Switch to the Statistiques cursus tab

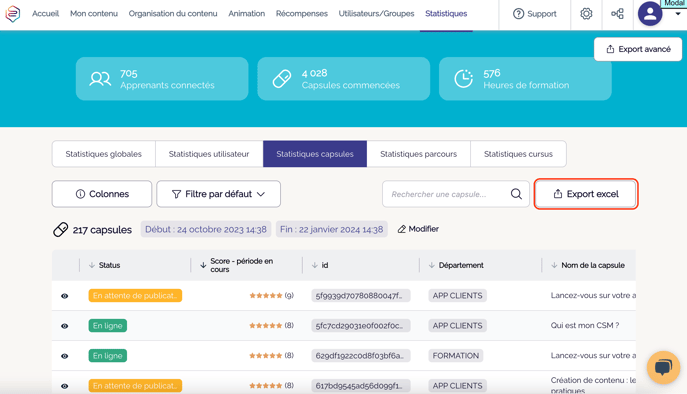tap(518, 154)
